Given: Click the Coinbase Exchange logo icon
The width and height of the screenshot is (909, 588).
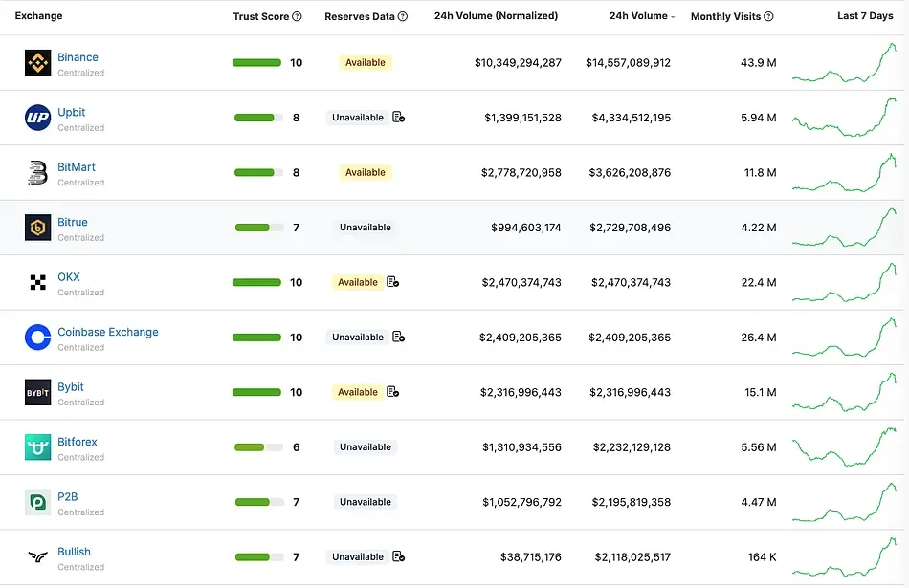Looking at the screenshot, I should point(37,338).
